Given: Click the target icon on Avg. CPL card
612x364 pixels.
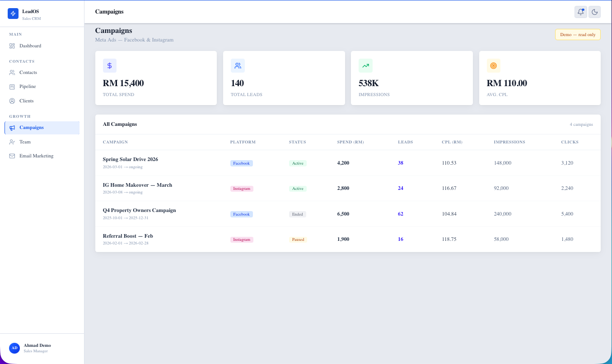Looking at the screenshot, I should click(x=493, y=65).
